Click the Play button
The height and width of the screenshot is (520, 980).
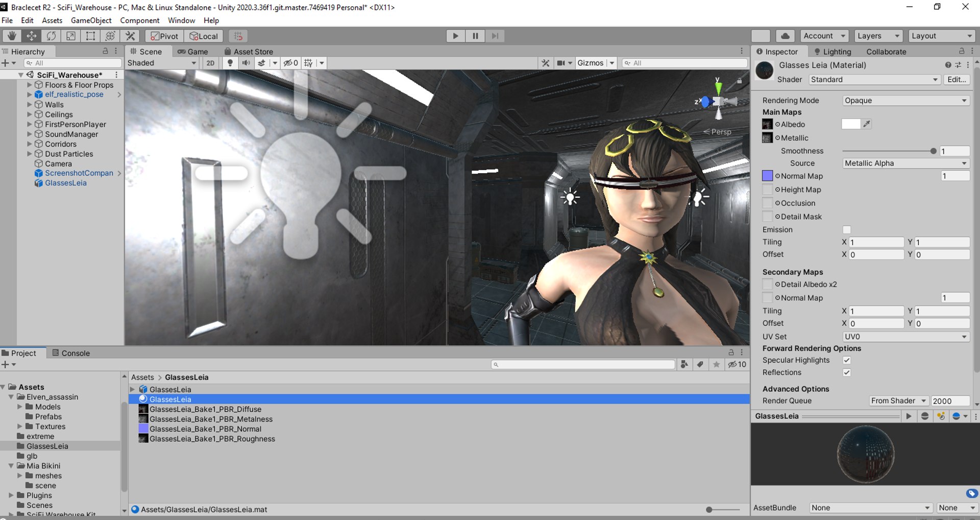point(455,36)
